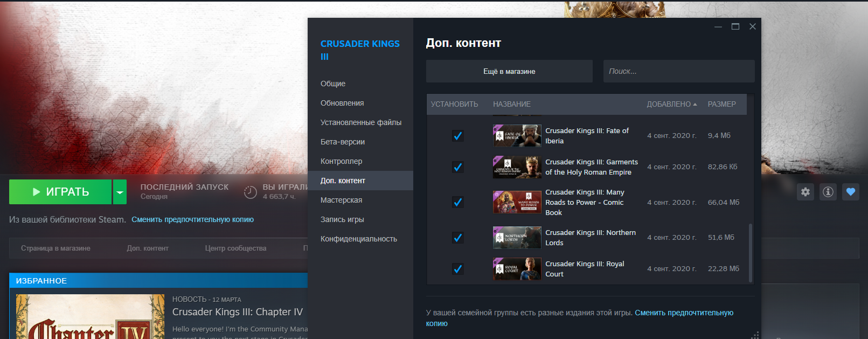Uncheck Fate of Iberia install checkbox

458,136
